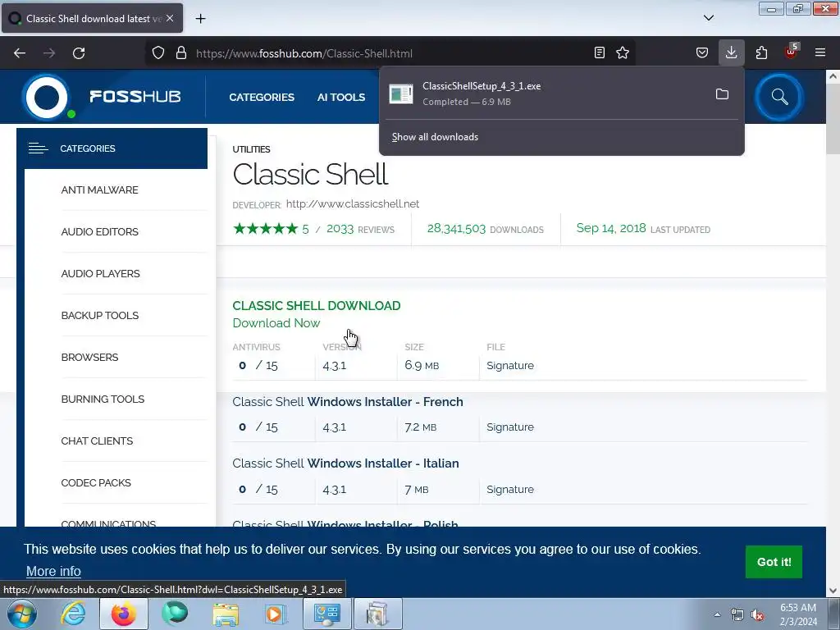Select the BURNING TOOLS category

pyautogui.click(x=103, y=399)
